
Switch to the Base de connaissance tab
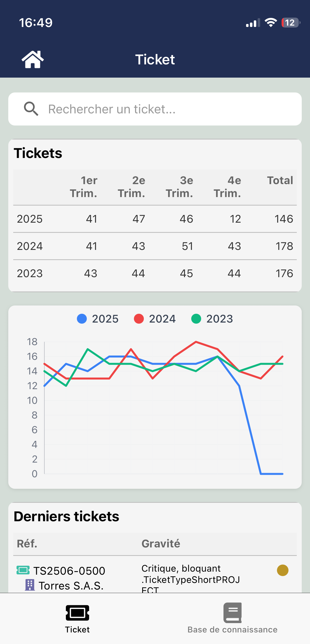[x=233, y=630]
